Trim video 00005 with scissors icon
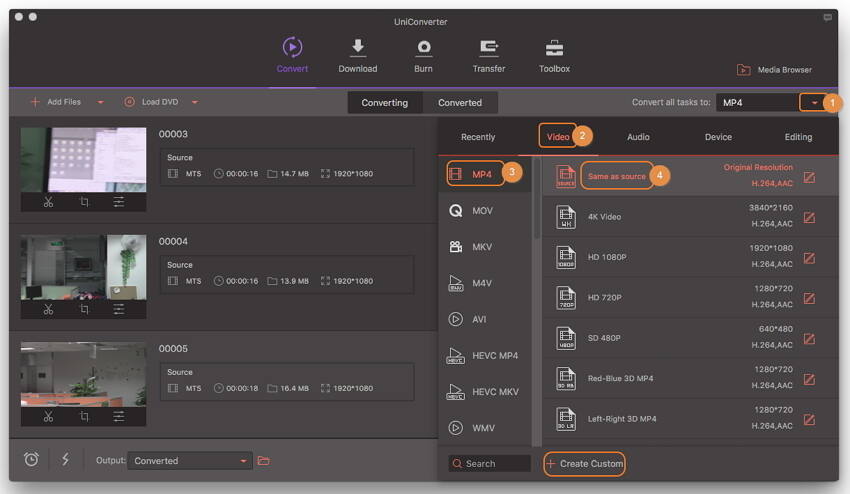The height and width of the screenshot is (494, 850). 48,416
